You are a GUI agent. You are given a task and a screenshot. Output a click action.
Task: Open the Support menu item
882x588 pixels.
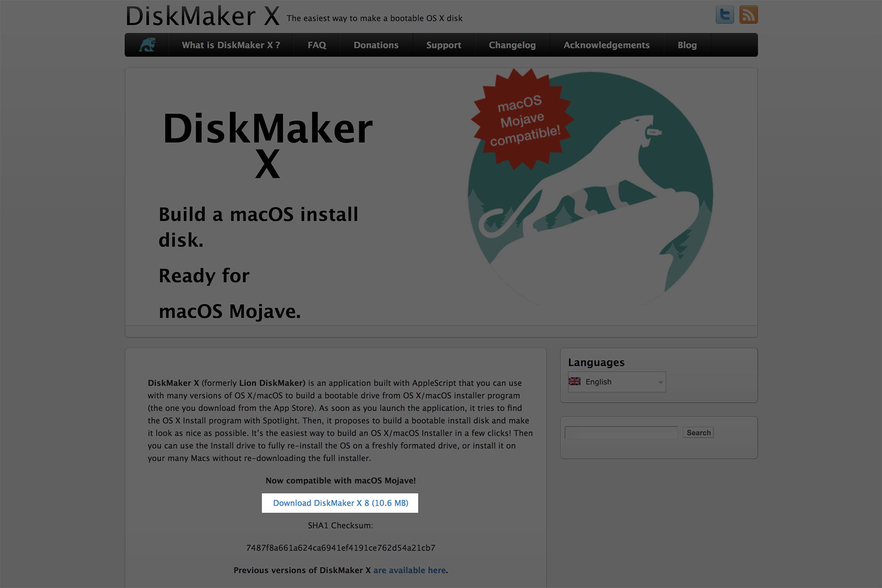(444, 45)
